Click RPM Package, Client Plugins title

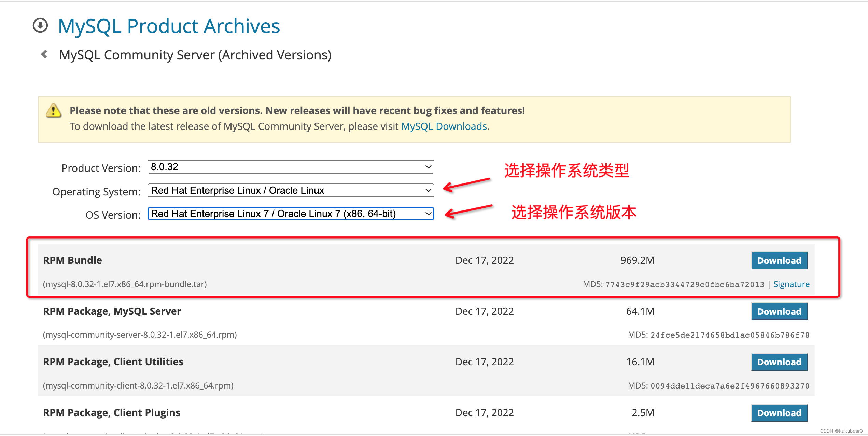(x=112, y=413)
